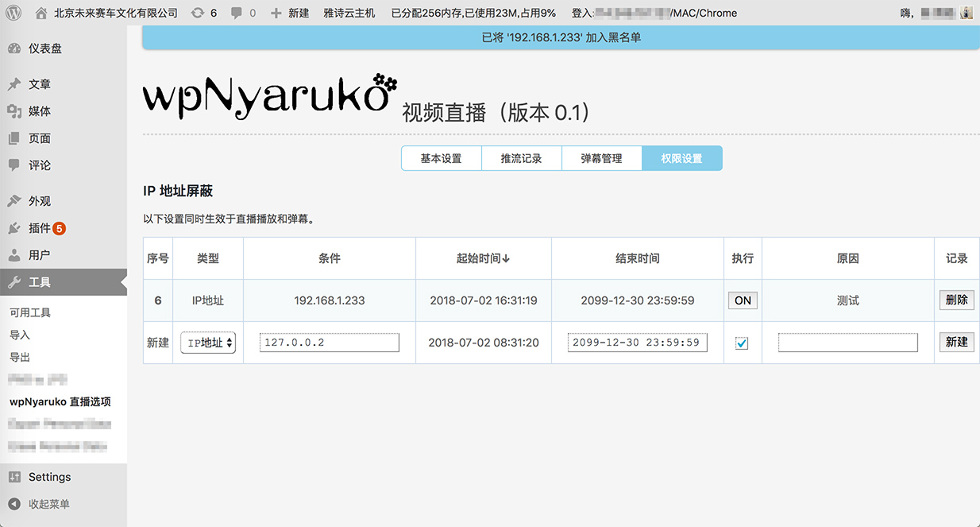Click the 收起菜单 collapse arrow icon
Screen dimensions: 980x527
(x=14, y=504)
